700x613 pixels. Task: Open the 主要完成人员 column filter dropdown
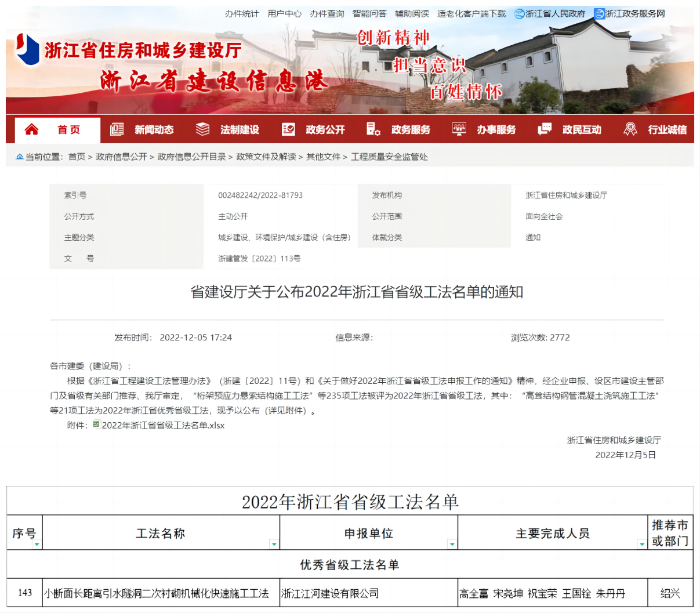[x=641, y=545]
